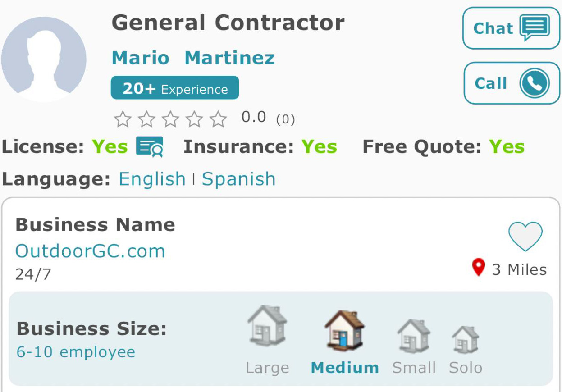
Task: Click the red location pin icon
Action: coord(478,268)
